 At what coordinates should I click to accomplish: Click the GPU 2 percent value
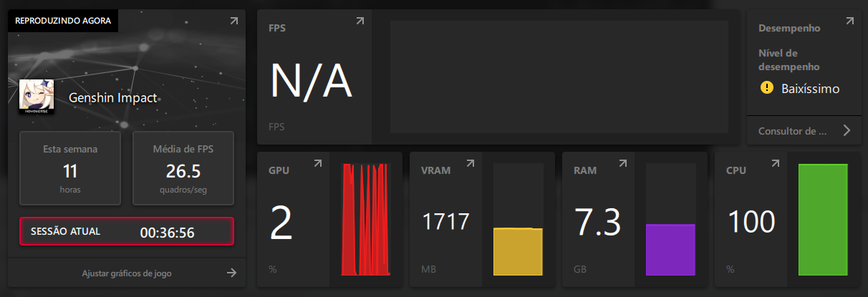(281, 223)
